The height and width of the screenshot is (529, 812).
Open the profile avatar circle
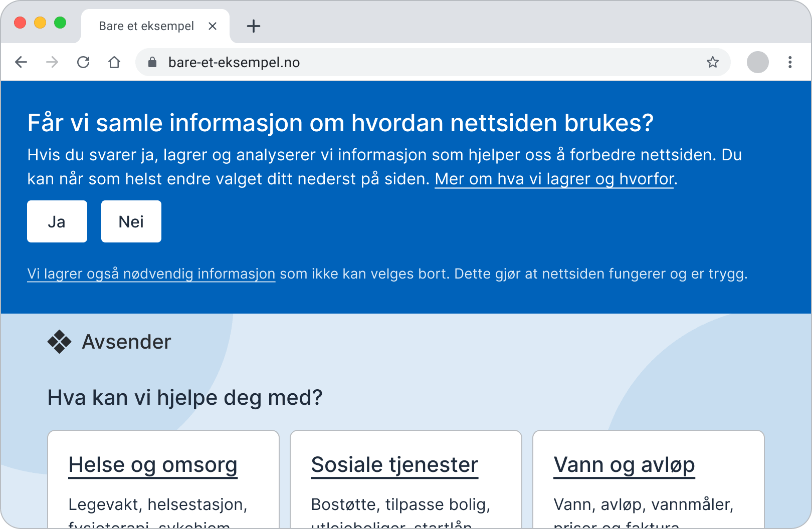tap(758, 62)
